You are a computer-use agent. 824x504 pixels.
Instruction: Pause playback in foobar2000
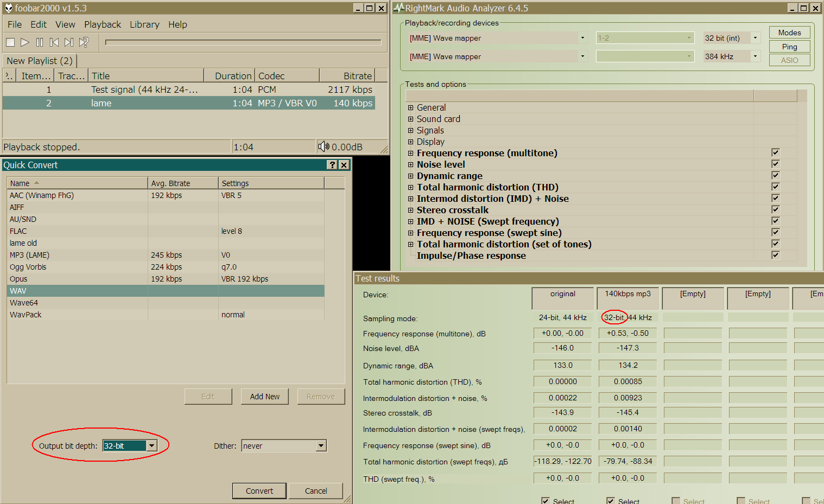pos(40,42)
